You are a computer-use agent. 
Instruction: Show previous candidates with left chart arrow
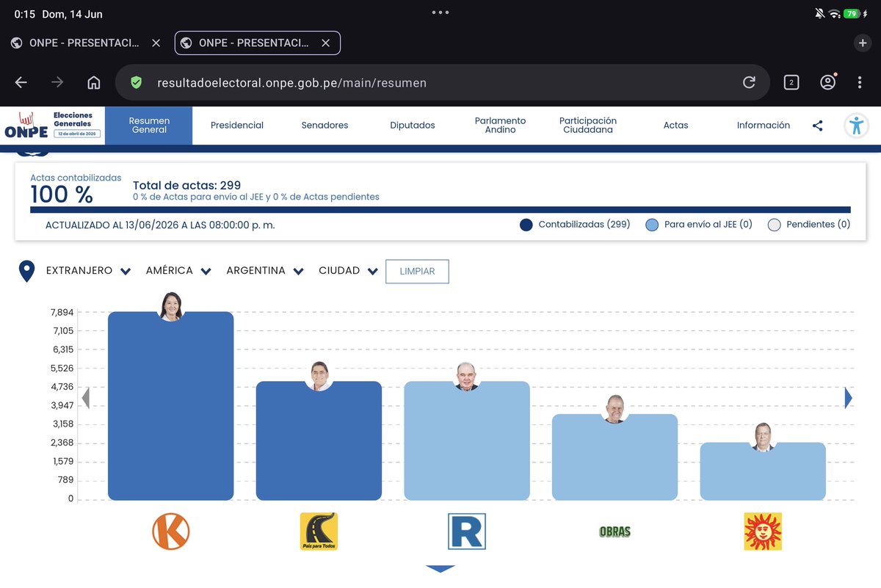(x=85, y=398)
